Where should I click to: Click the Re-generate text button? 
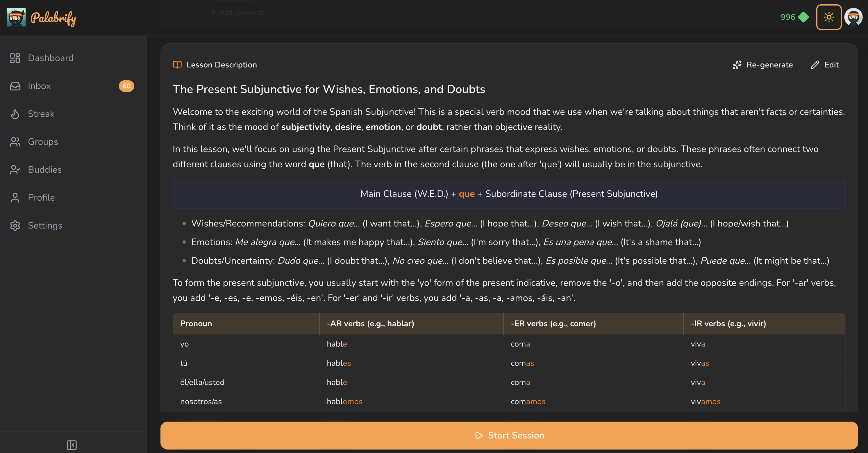click(x=769, y=65)
